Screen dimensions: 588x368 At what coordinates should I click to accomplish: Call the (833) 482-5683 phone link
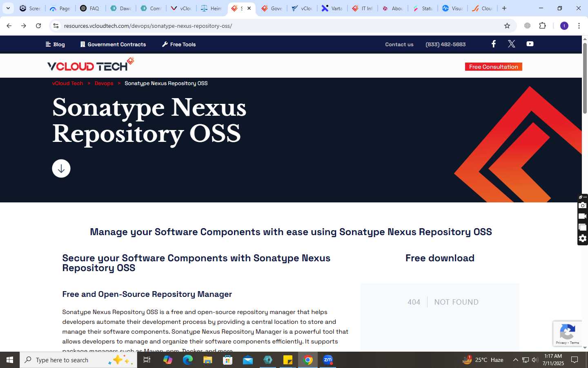(445, 44)
